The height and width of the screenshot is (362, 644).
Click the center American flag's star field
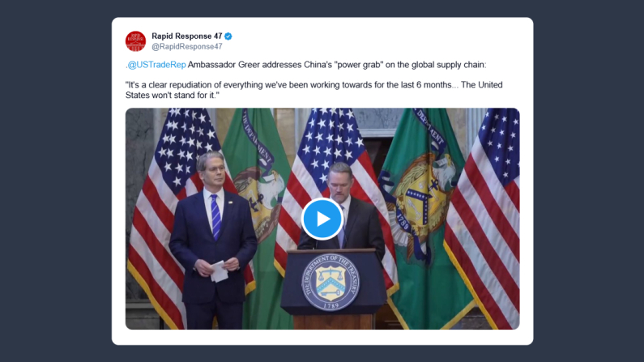click(x=329, y=135)
